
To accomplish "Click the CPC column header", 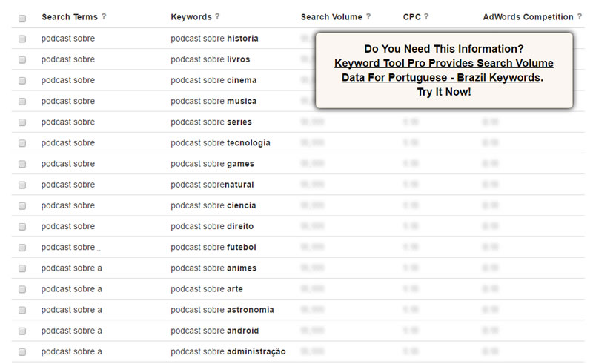I will point(411,16).
